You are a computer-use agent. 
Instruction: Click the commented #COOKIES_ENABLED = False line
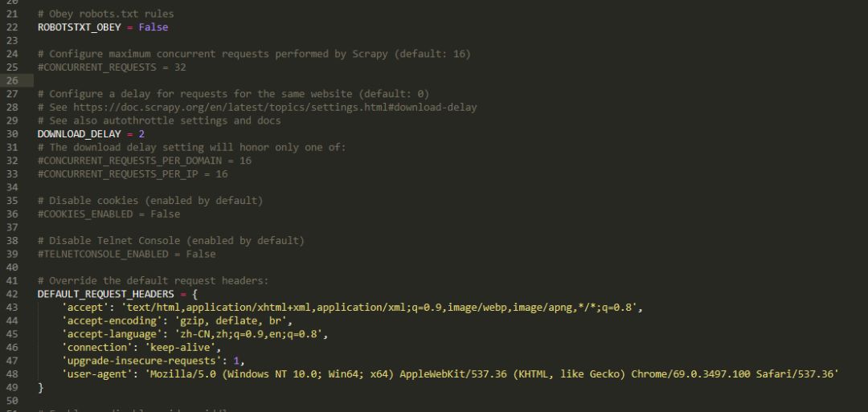pyautogui.click(x=108, y=214)
